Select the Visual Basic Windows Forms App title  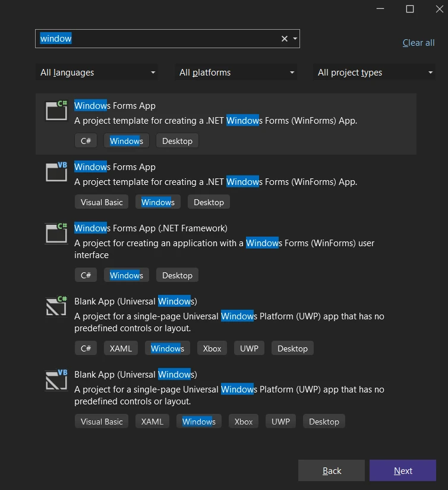[x=115, y=167]
